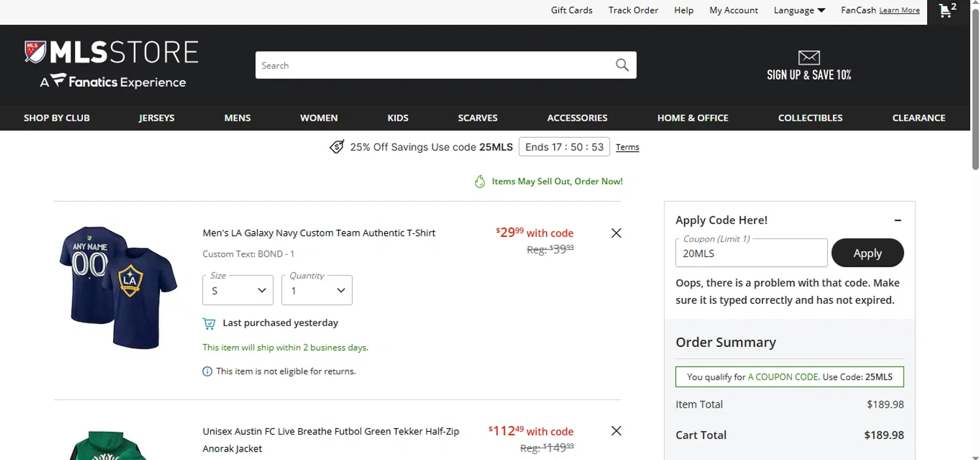Click the $29.99 with code price
980x460 pixels.
click(x=534, y=233)
